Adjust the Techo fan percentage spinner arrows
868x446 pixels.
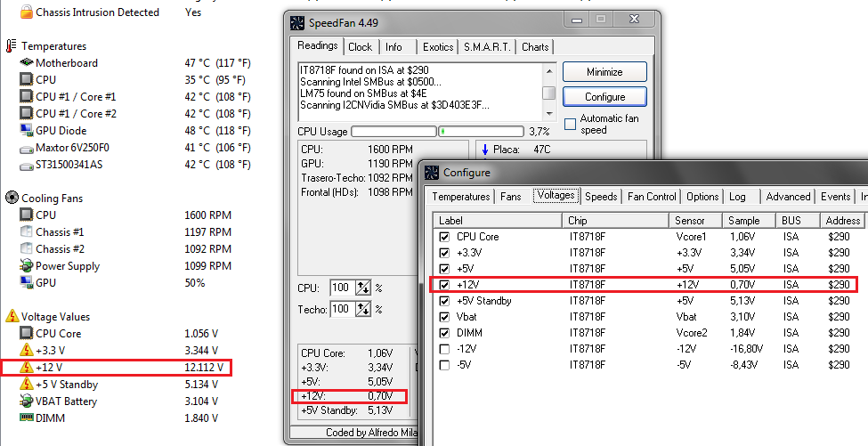[363, 309]
